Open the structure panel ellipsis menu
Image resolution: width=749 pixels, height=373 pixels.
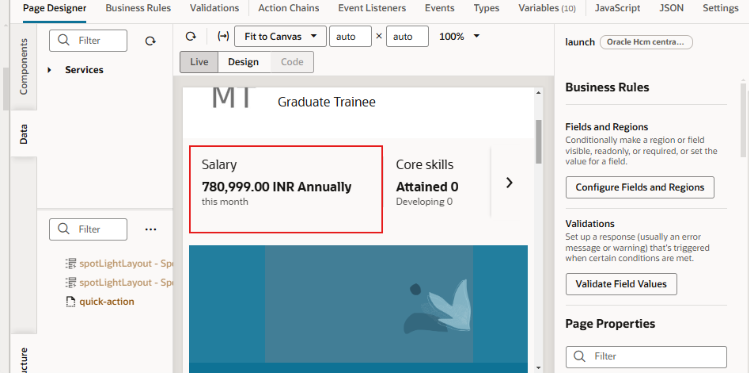tap(150, 229)
